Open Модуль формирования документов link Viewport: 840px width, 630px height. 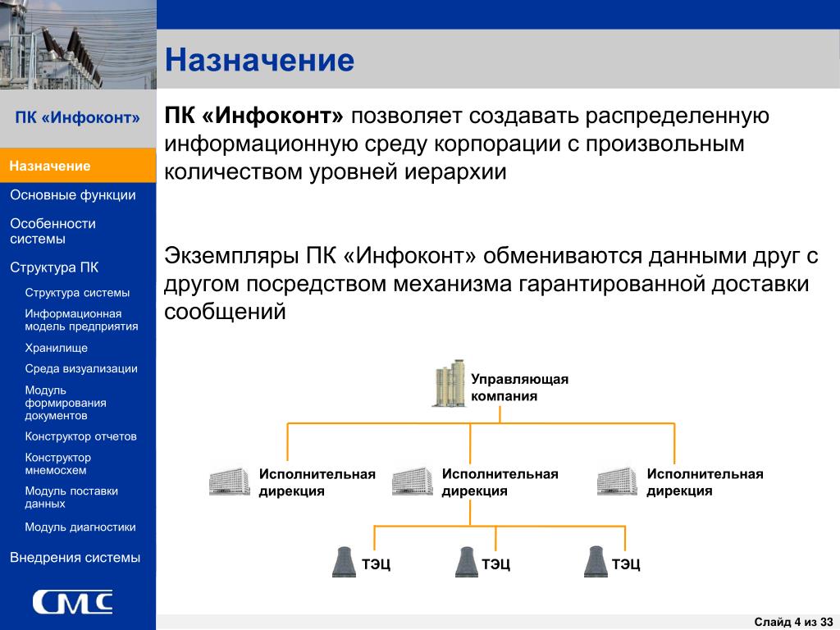point(66,402)
